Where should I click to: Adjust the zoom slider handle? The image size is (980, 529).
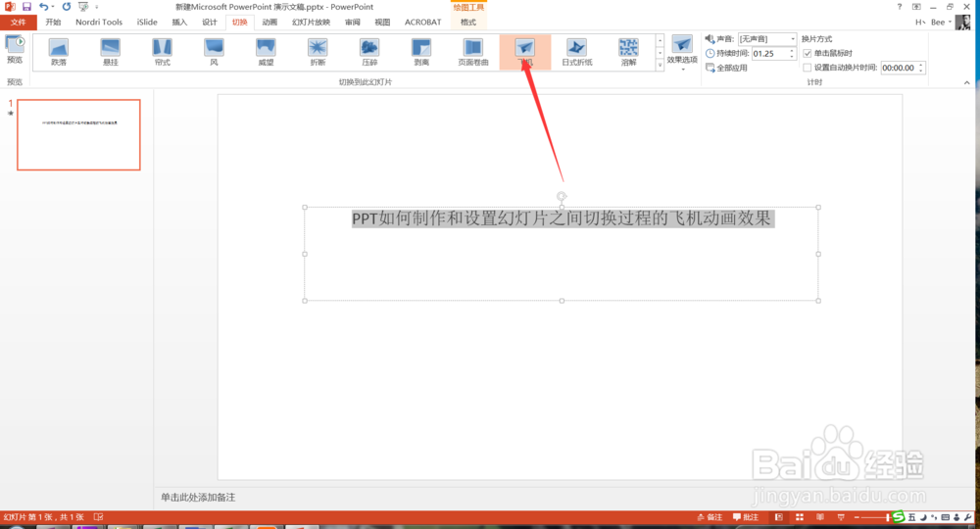click(888, 517)
